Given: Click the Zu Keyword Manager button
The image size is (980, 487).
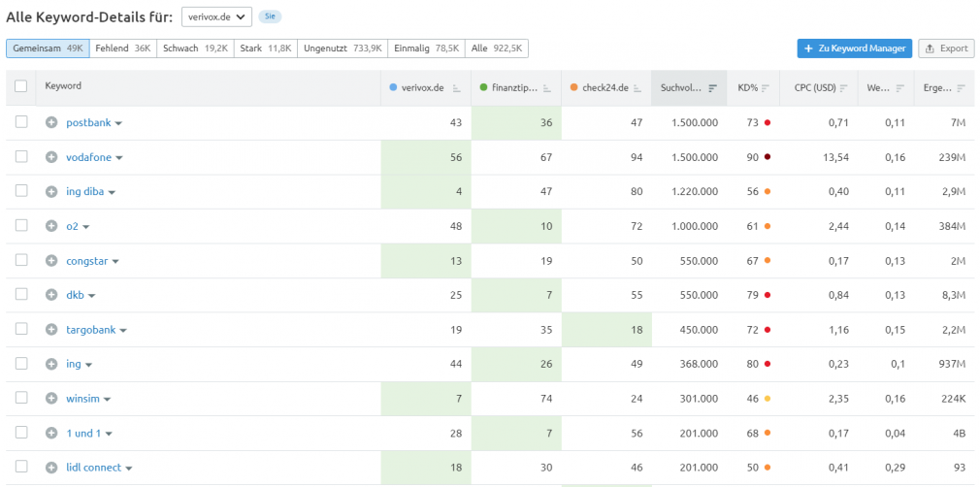Looking at the screenshot, I should pyautogui.click(x=855, y=49).
